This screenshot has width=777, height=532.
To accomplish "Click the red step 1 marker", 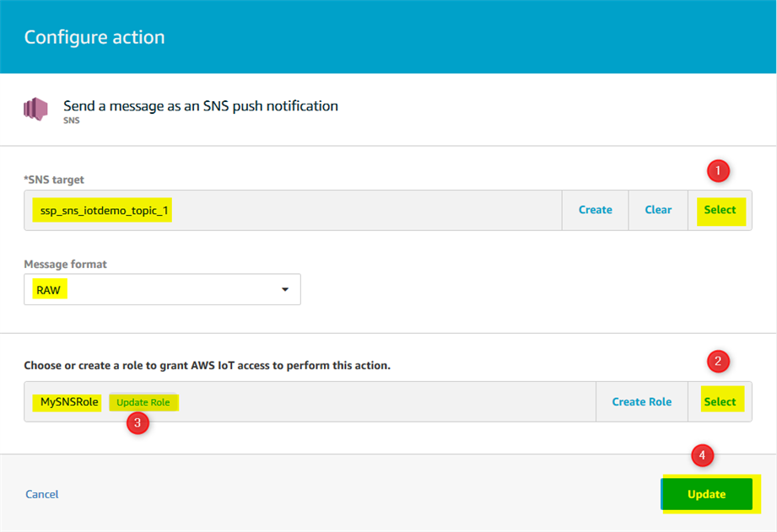I will (x=717, y=171).
